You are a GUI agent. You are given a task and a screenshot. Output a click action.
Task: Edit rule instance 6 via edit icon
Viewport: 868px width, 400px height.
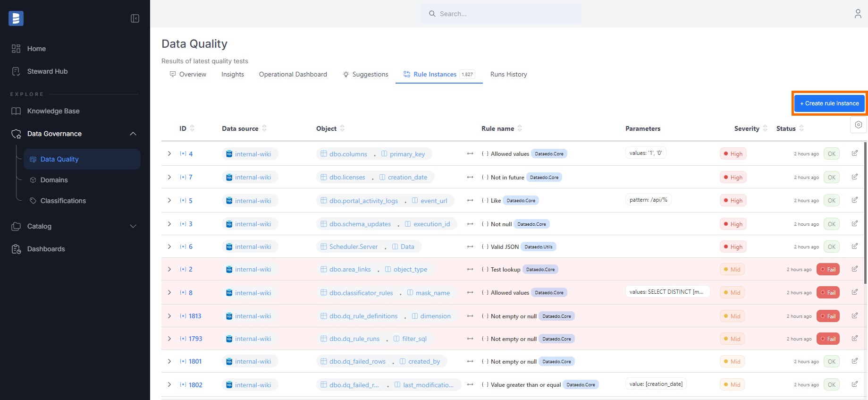click(855, 246)
